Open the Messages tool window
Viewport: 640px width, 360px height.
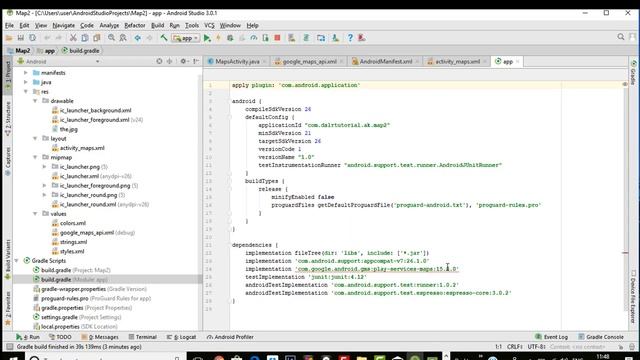tap(100, 337)
